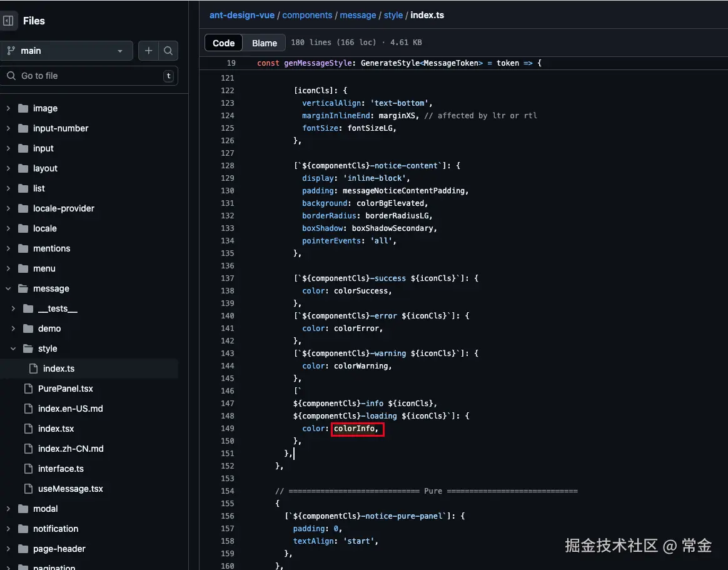Click 'messageNoticeContentPadding,' on line 130
Viewport: 728px width, 570px height.
tap(405, 190)
